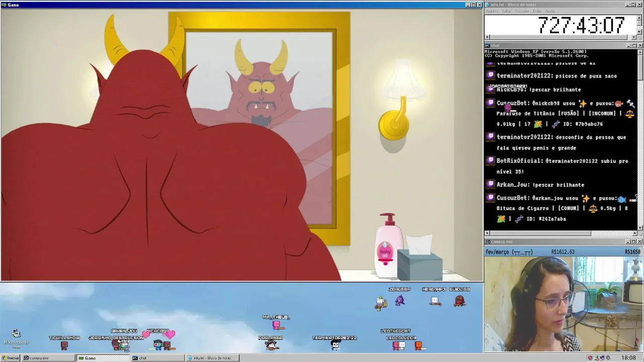
Task: Open the Editar menu in Bloco de notas
Action: [507, 11]
